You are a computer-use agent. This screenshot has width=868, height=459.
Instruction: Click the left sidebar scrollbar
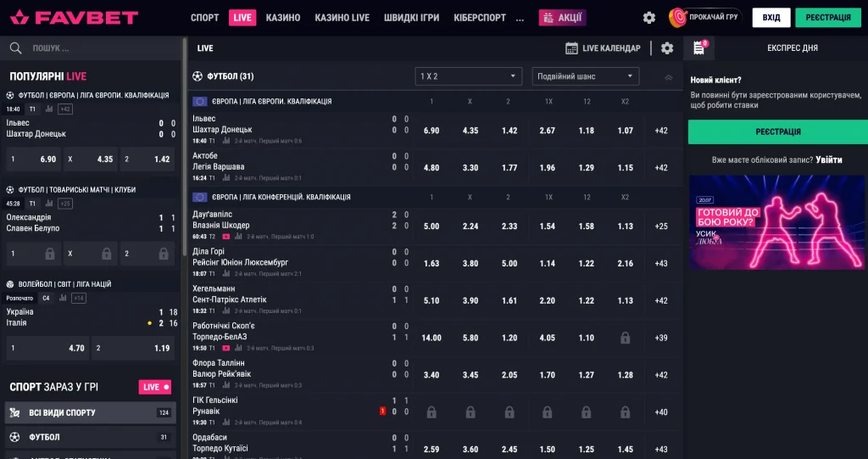tap(184, 147)
